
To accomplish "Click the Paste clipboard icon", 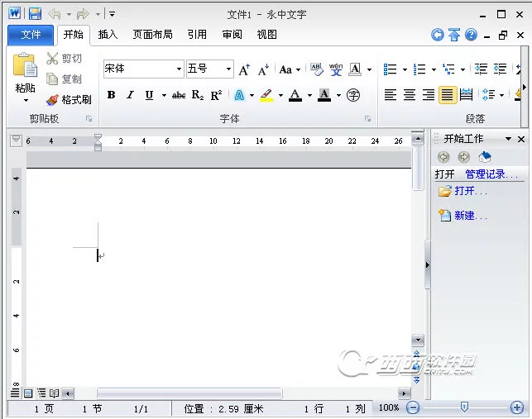I will tap(25, 64).
